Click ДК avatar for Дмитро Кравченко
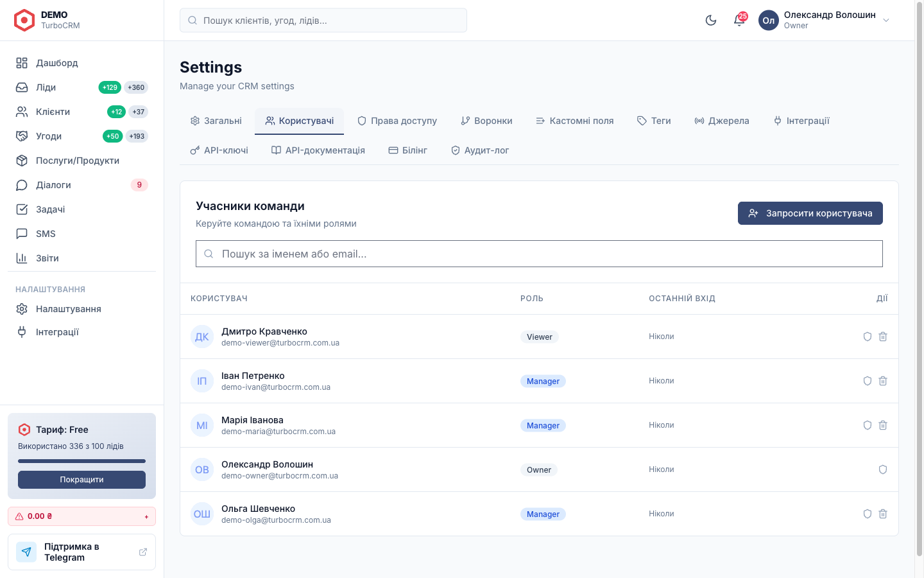This screenshot has height=578, width=924. click(202, 337)
